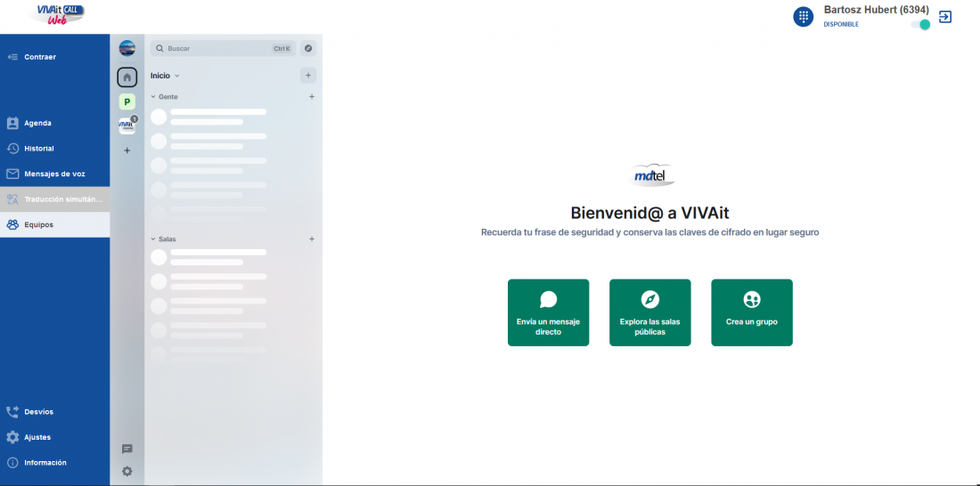Screen dimensions: 980x486
Task: Open the Equipos section
Action: pyautogui.click(x=54, y=225)
